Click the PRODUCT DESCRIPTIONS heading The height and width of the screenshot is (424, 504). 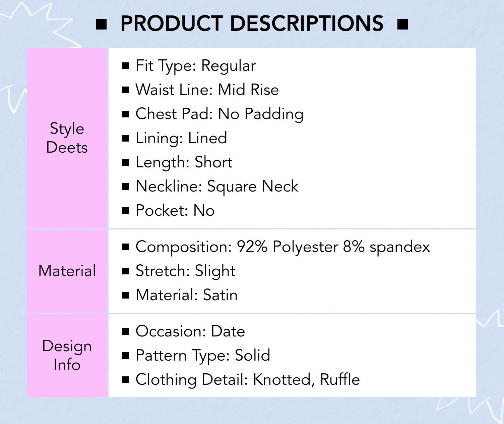pos(252,23)
